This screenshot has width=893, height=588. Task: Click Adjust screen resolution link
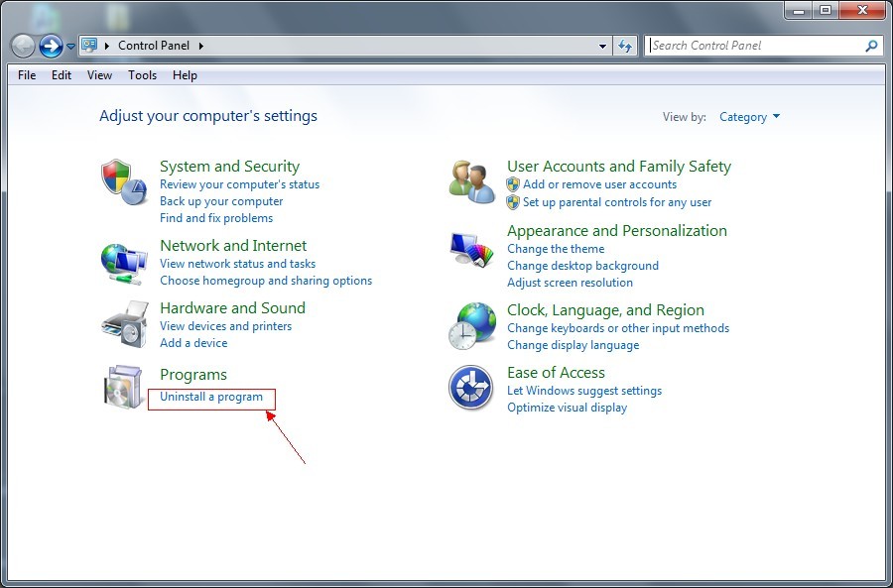pyautogui.click(x=571, y=283)
